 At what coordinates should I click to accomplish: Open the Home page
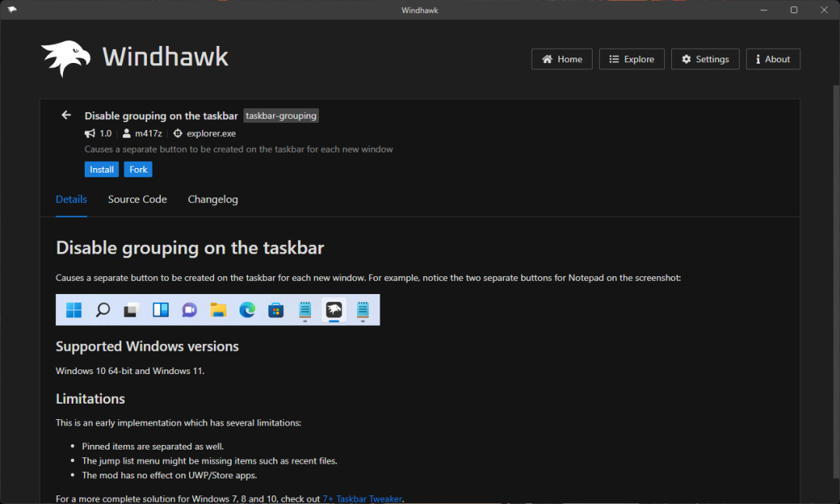point(562,59)
